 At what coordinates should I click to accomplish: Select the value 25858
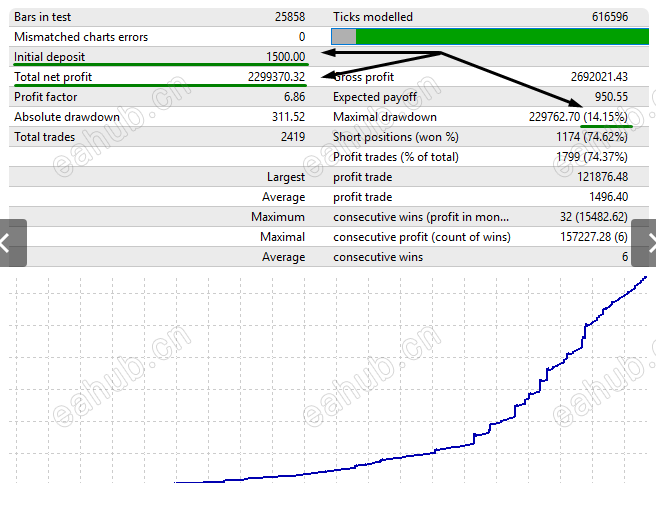pos(290,17)
